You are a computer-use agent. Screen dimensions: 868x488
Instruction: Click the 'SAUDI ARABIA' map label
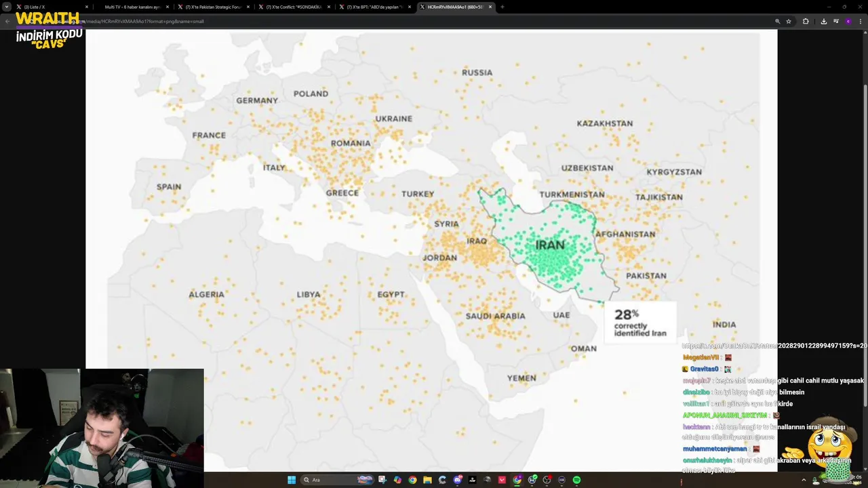click(x=495, y=316)
